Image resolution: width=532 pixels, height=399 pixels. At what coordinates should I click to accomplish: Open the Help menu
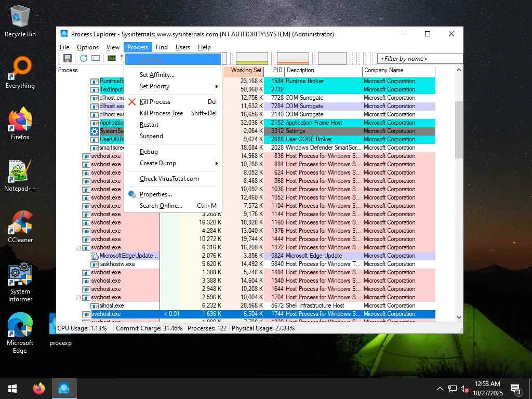click(x=204, y=47)
